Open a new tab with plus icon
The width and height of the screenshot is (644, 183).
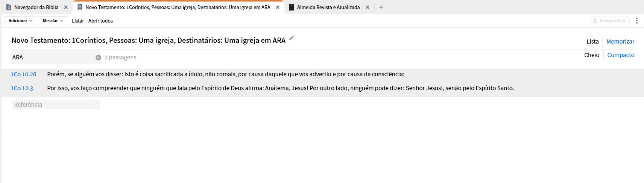click(x=381, y=7)
